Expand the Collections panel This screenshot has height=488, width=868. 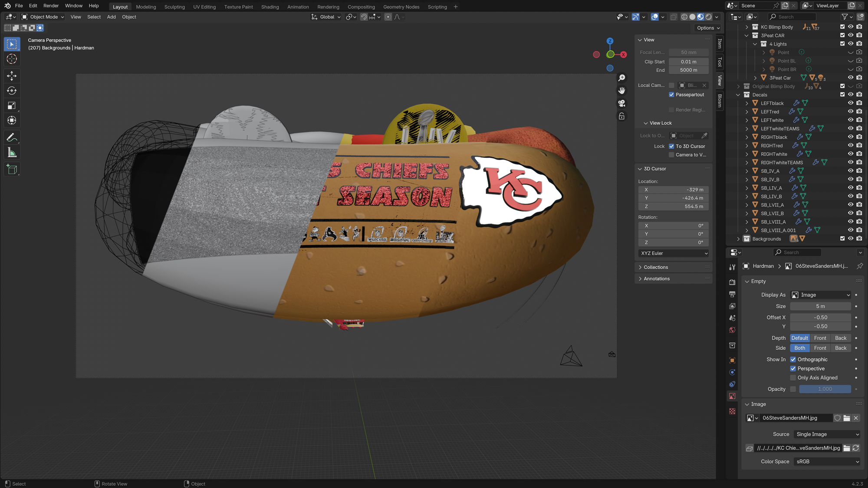point(655,267)
